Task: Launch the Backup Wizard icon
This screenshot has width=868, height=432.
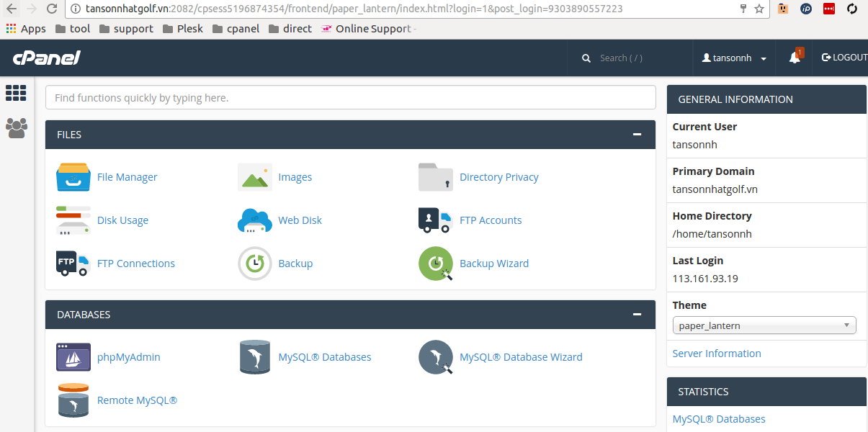Action: tap(436, 264)
